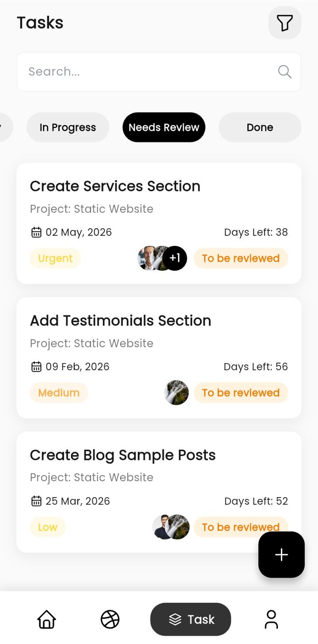Open the basketball-style projects icon
Screen dimensions: 318x644
(x=110, y=619)
